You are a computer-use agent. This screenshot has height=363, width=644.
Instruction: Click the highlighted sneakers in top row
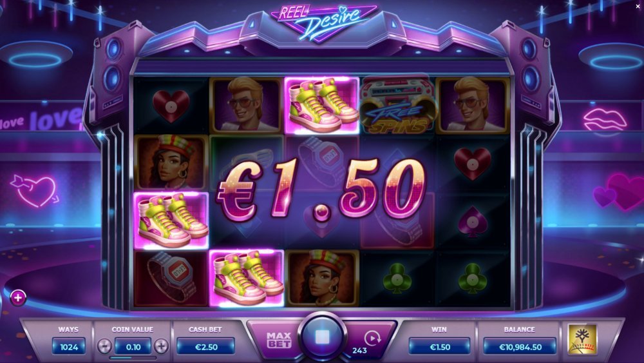321,106
